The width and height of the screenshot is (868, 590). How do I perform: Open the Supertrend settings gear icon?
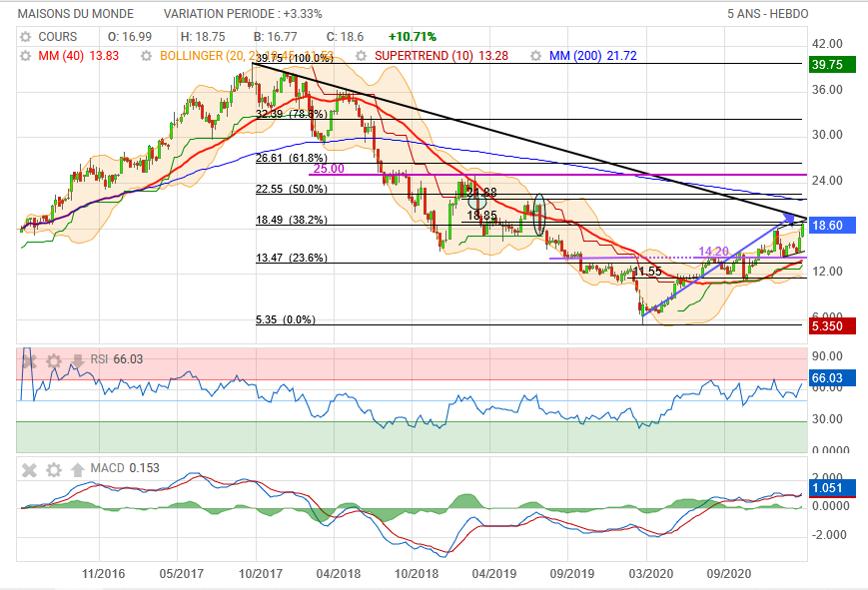[362, 56]
